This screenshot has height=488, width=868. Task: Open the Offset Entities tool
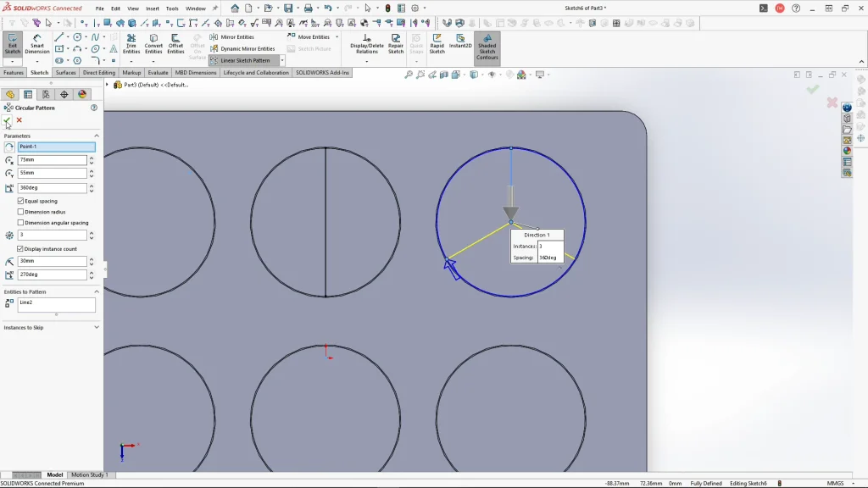click(175, 44)
